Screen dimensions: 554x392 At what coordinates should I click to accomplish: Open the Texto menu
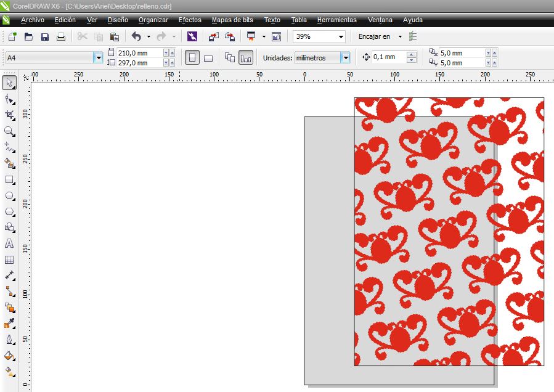pyautogui.click(x=272, y=20)
